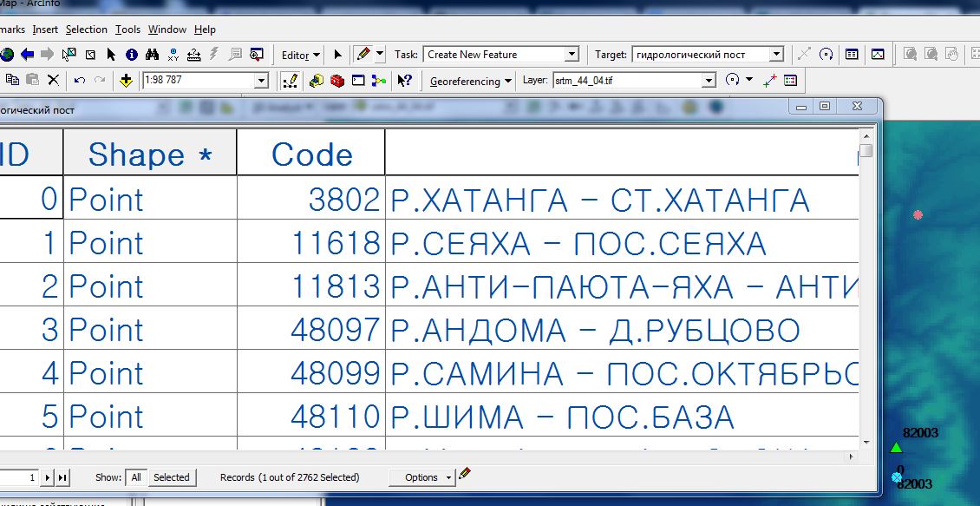Go back to previous extent arrow
The height and width of the screenshot is (506, 980).
27,55
